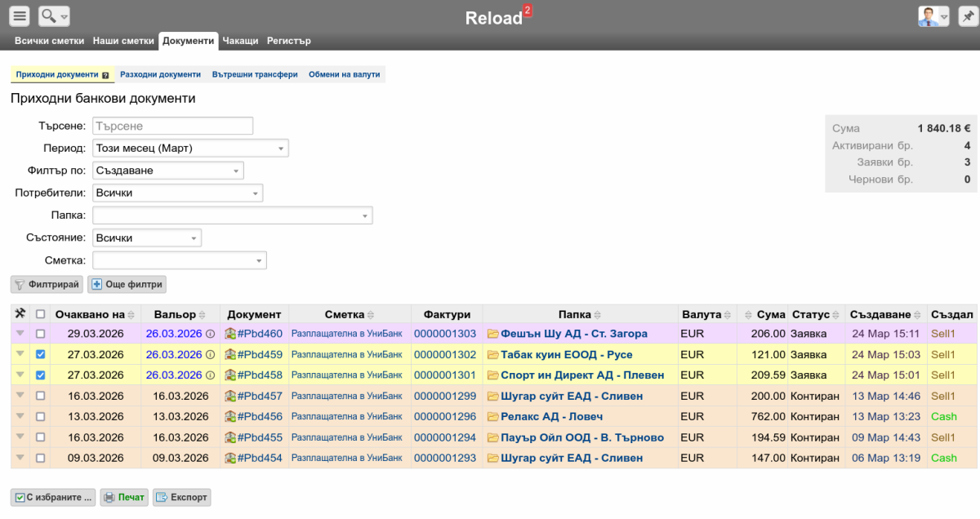980x519 pixels.
Task: Click the Експорт button
Action: (x=181, y=497)
